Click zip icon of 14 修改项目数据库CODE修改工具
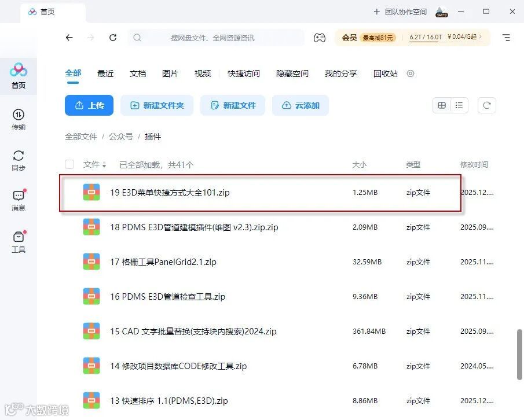 coord(91,366)
